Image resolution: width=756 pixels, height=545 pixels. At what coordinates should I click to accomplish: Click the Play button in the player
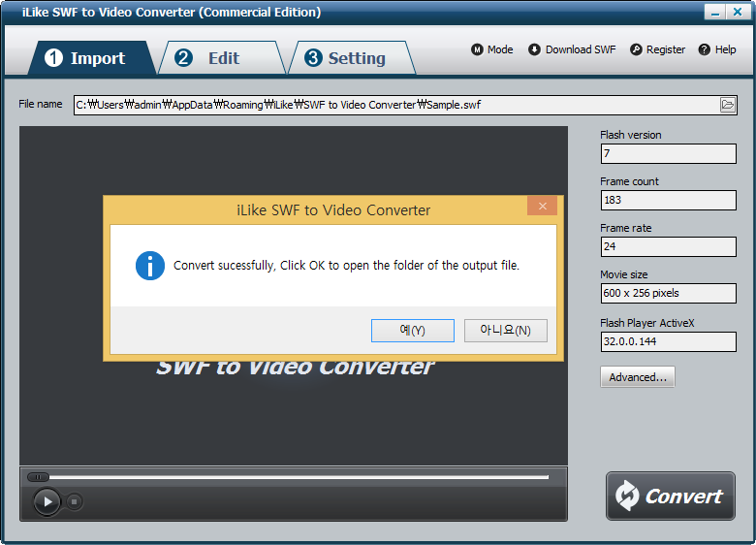point(47,502)
